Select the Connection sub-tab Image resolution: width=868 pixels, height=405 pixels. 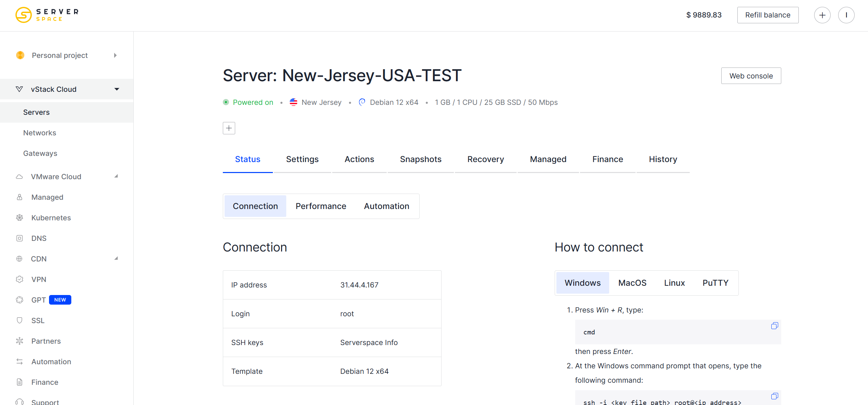coord(255,206)
